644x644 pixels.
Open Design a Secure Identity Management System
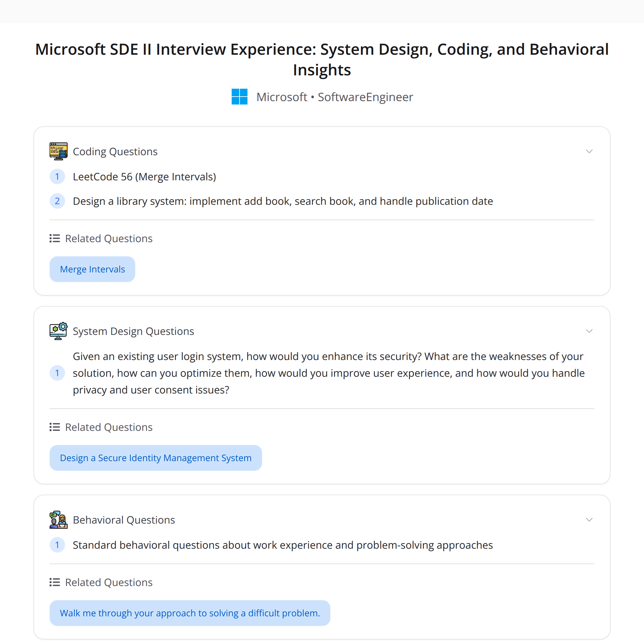156,458
